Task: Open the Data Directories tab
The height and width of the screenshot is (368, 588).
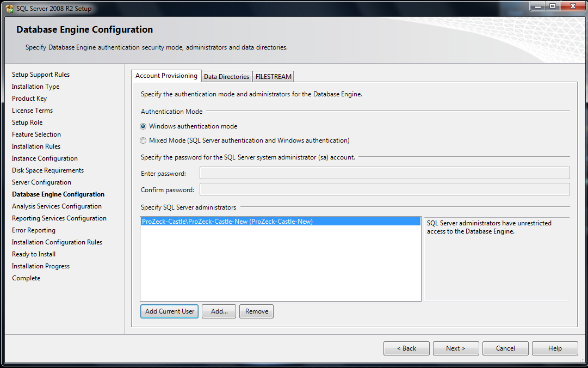Action: tap(226, 77)
